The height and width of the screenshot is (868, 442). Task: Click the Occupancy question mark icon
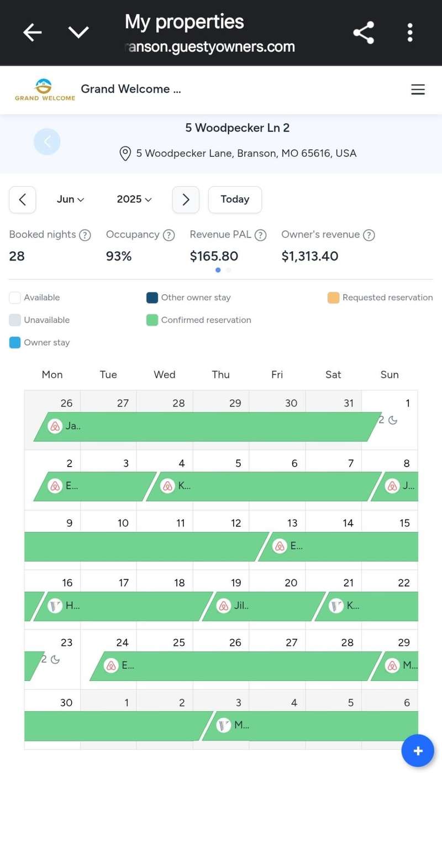point(169,235)
